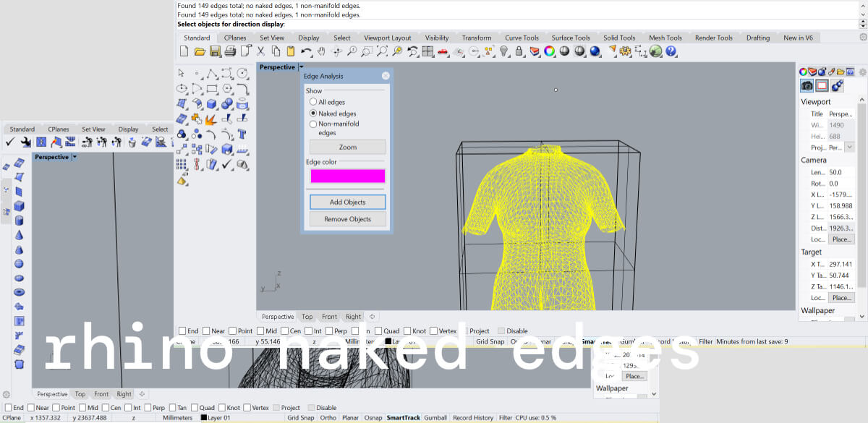Open the color wheel icon in toolbar
This screenshot has height=423, width=868.
tap(550, 51)
